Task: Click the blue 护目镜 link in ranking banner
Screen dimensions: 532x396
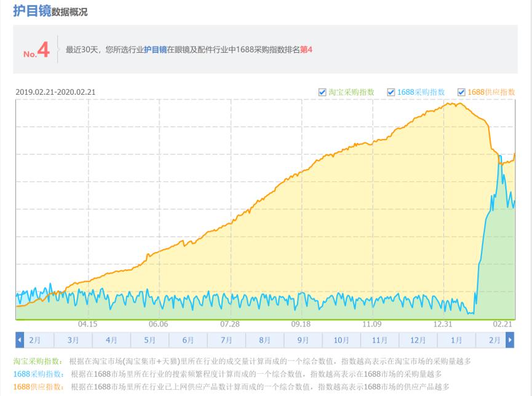Action: click(155, 49)
